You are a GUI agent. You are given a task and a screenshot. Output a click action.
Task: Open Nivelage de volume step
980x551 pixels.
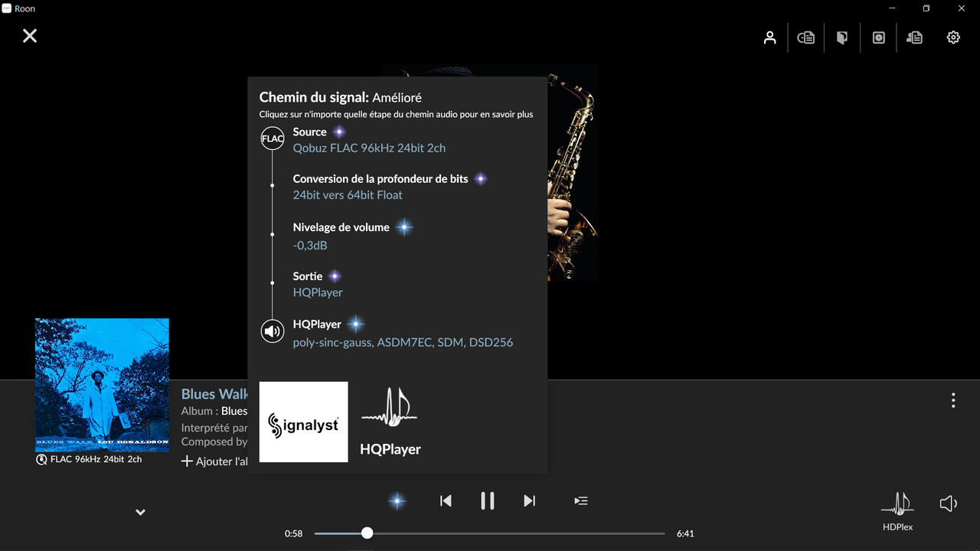coord(341,227)
